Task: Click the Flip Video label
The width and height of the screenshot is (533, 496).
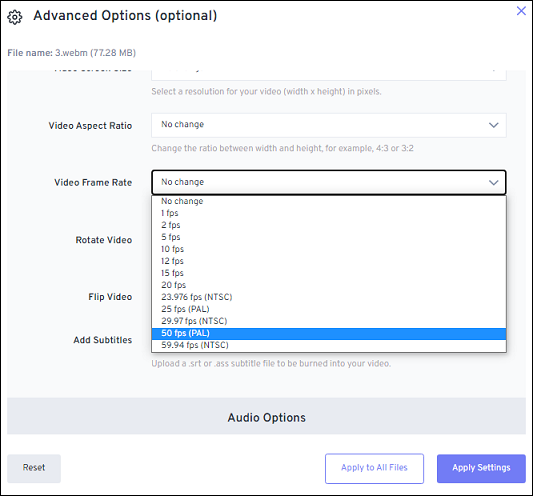Action: pos(110,297)
